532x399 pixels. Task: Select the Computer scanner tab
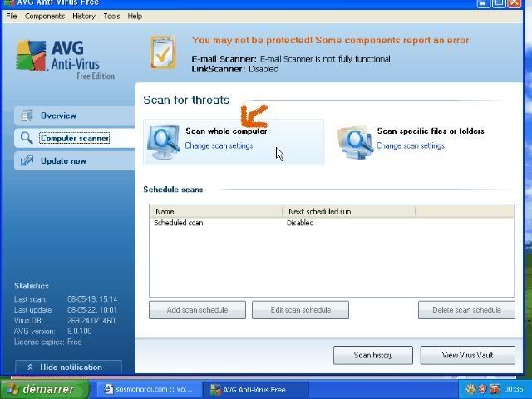coord(75,138)
